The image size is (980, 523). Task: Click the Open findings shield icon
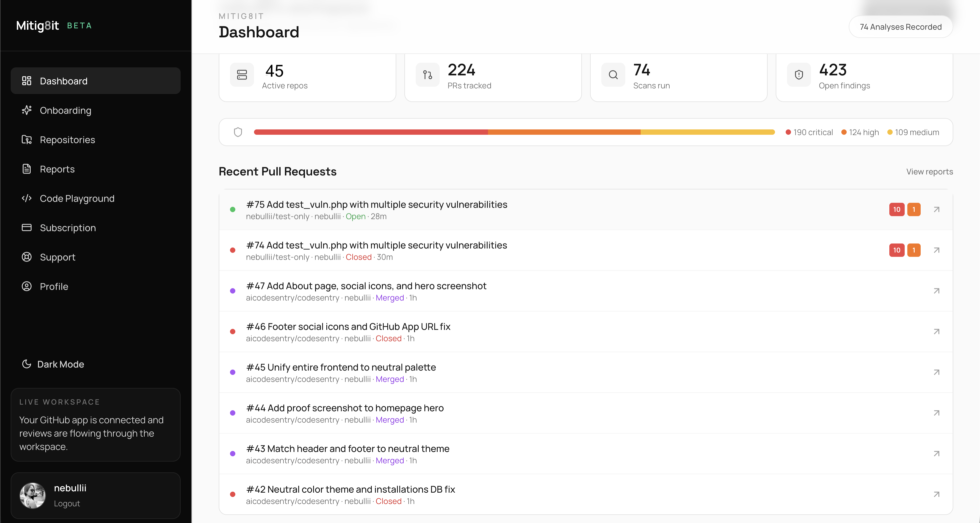coord(799,75)
